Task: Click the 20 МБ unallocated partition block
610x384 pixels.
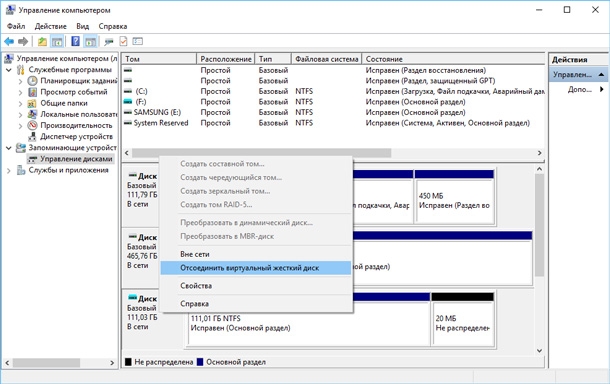Action: point(463,319)
